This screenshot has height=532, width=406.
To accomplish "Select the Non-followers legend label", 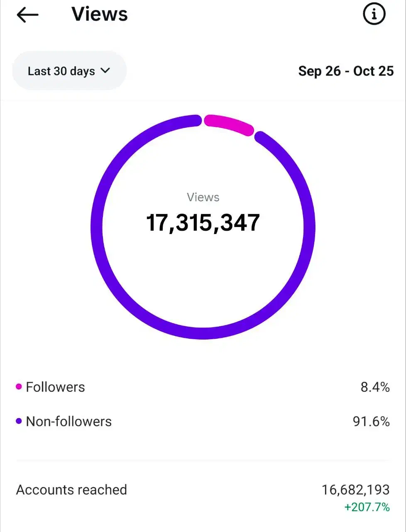I will point(68,421).
